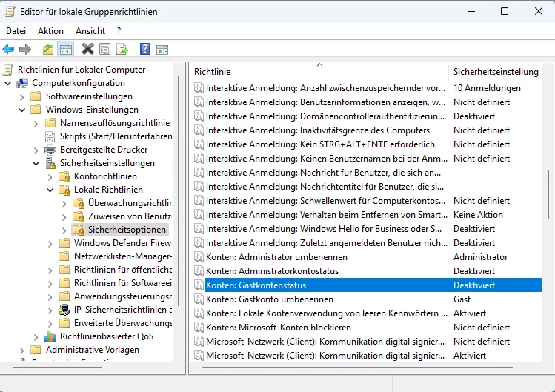Click the Skripts scroll icon

pyautogui.click(x=50, y=136)
